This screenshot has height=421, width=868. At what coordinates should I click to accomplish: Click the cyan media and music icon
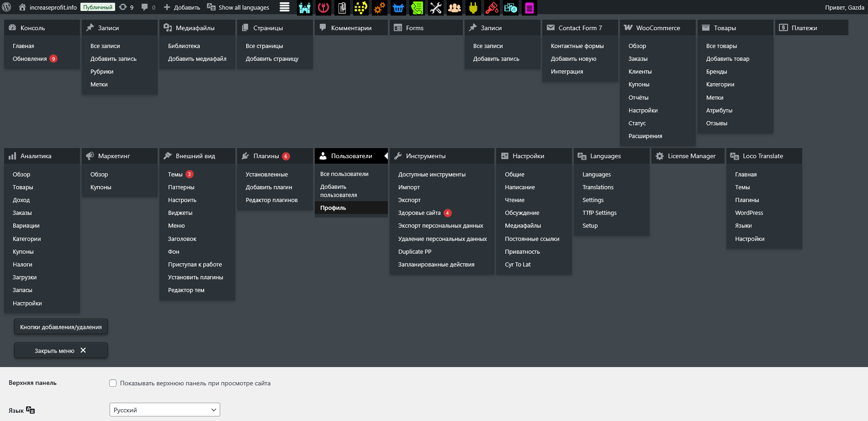coord(511,7)
